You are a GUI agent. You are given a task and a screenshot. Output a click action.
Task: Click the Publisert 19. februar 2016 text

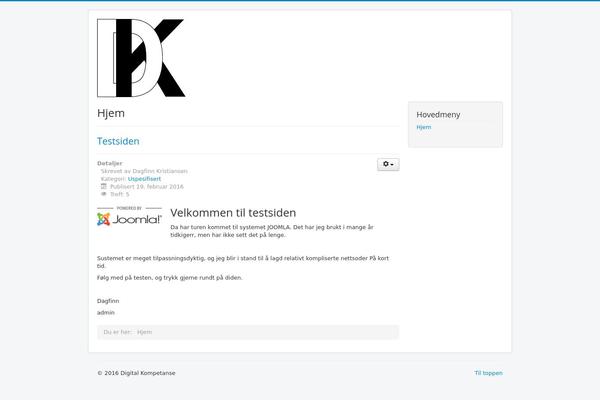pos(147,186)
